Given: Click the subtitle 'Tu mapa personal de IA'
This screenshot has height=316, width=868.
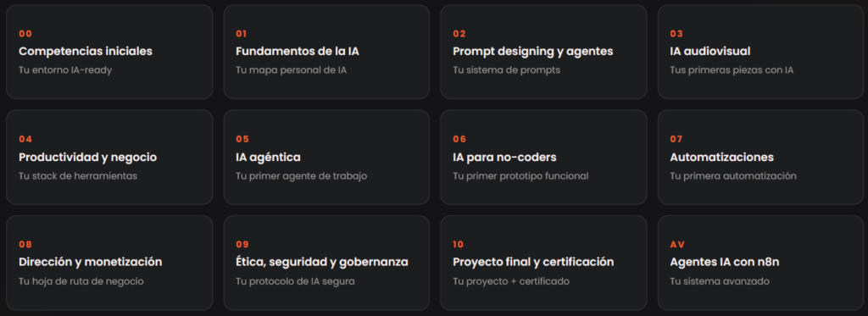Looking at the screenshot, I should [x=292, y=70].
